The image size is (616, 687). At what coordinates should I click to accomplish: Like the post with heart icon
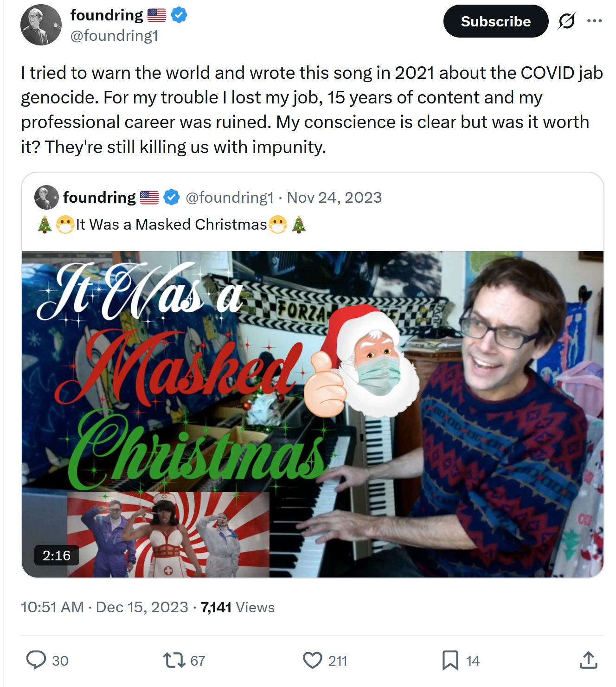tap(312, 660)
